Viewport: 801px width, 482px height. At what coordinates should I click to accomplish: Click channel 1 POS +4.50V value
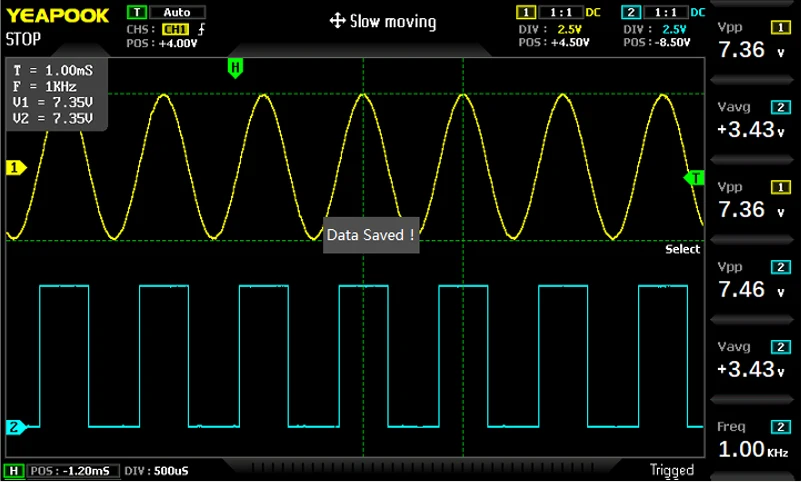pos(570,43)
